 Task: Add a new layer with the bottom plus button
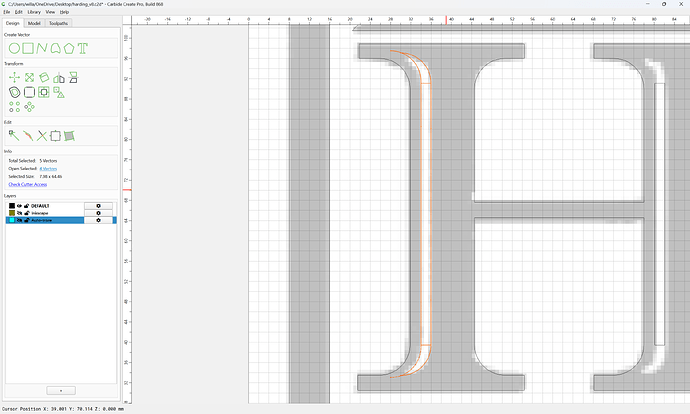(x=61, y=391)
